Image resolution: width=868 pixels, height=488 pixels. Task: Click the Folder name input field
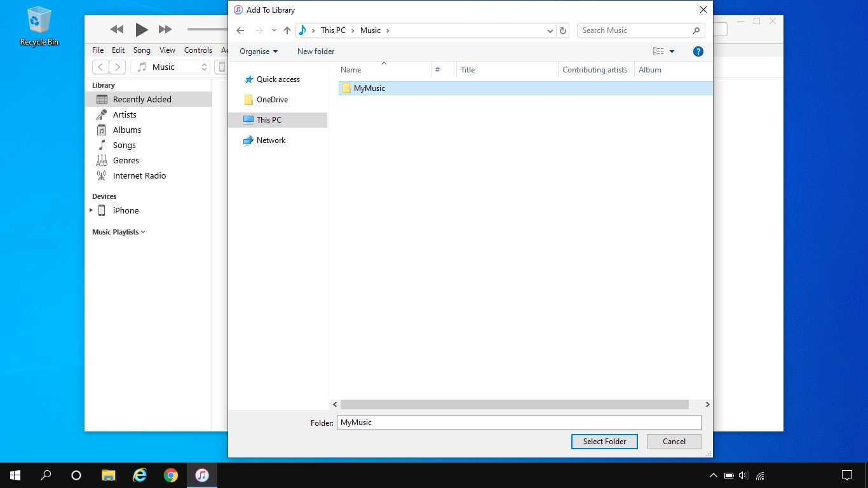coord(519,422)
